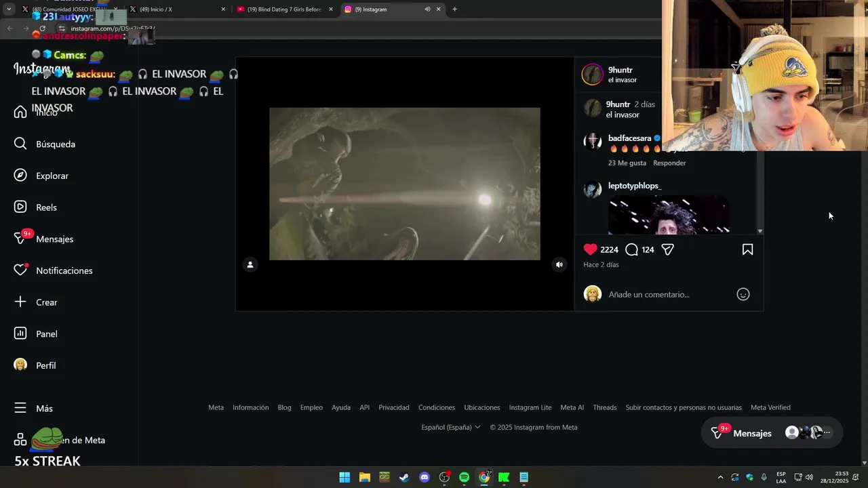868x488 pixels.
Task: Toggle video sound with the speaker icon
Action: pos(559,265)
